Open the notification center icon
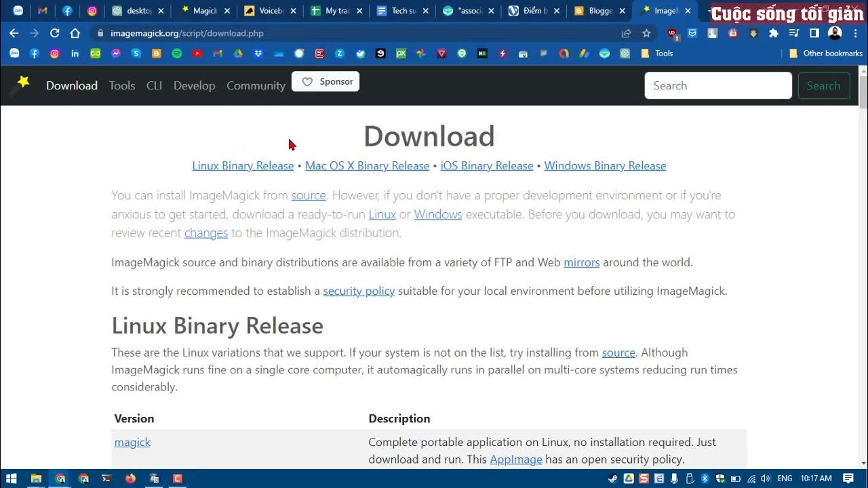 pyautogui.click(x=848, y=479)
